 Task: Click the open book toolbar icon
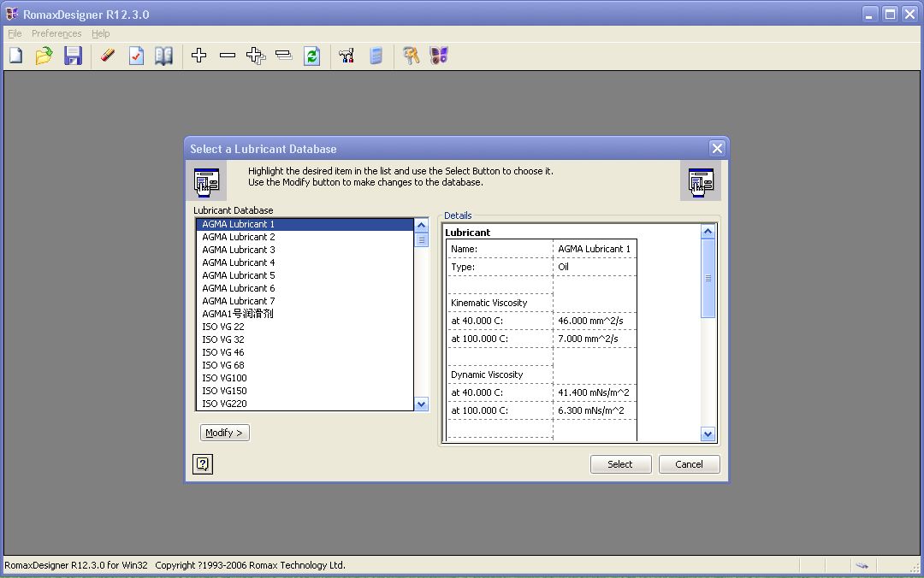pos(163,56)
